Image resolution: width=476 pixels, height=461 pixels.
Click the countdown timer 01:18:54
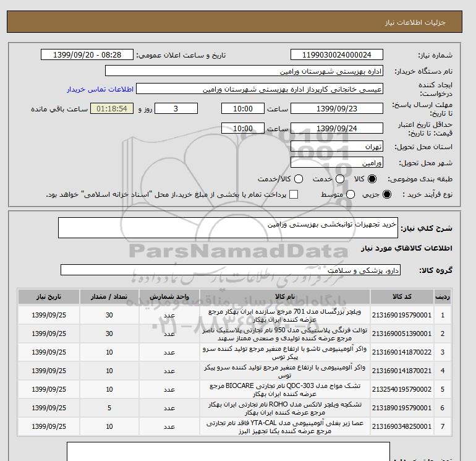(112, 108)
